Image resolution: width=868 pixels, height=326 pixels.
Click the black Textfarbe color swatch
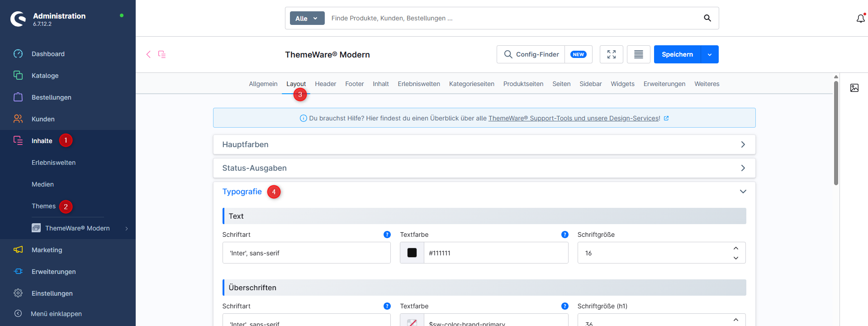coord(412,253)
